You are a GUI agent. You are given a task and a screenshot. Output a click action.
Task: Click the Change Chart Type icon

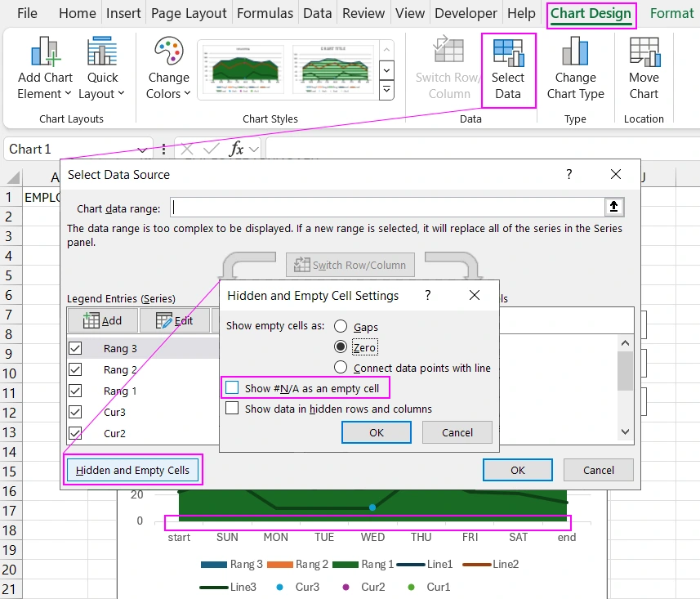(575, 51)
